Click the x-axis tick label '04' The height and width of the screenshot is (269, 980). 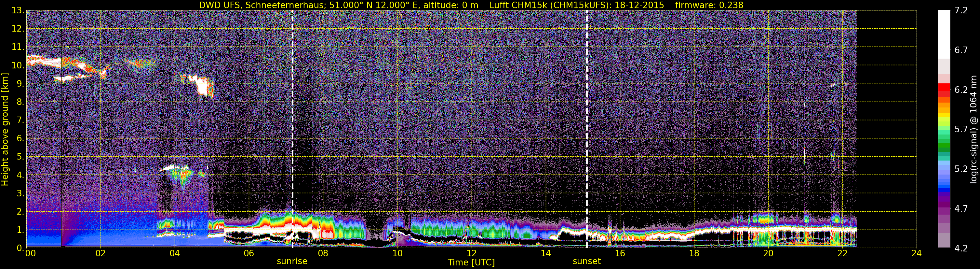coord(175,253)
